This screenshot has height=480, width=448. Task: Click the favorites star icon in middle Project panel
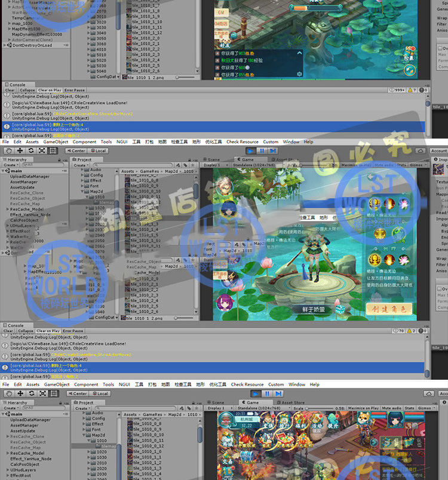(192, 165)
